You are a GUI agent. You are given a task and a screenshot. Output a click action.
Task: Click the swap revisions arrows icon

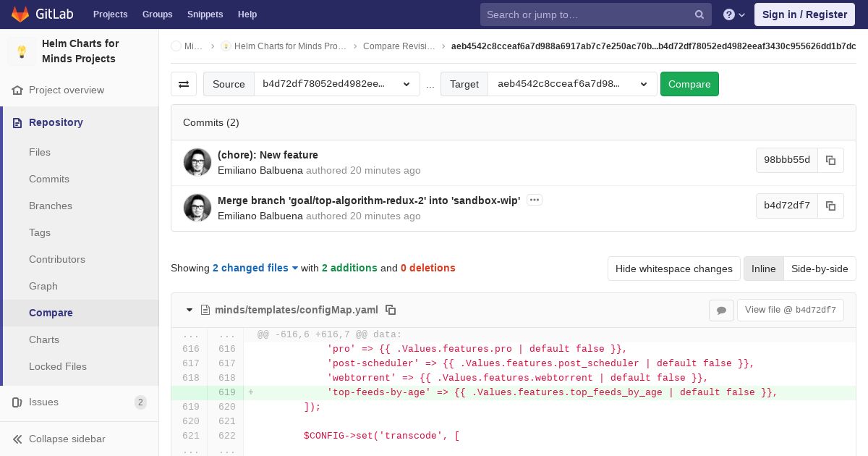tap(184, 84)
